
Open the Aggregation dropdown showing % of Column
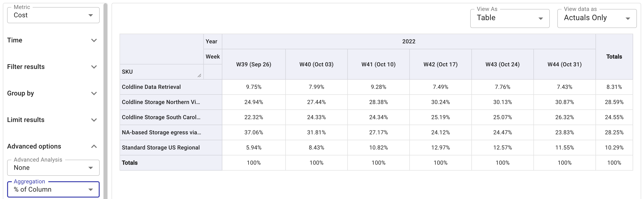pyautogui.click(x=53, y=189)
